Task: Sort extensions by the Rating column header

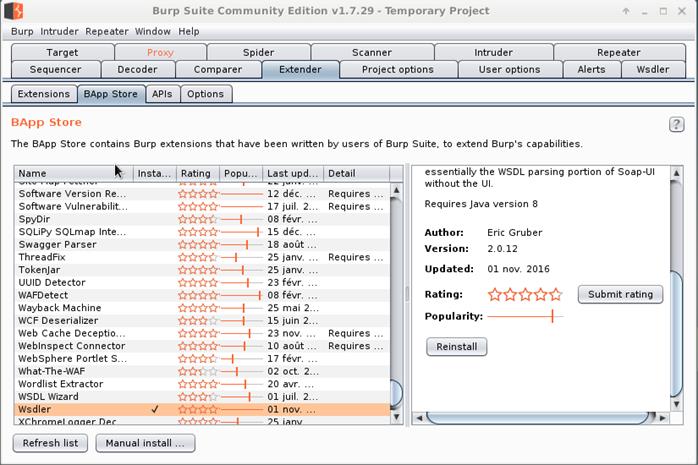Action: [197, 173]
